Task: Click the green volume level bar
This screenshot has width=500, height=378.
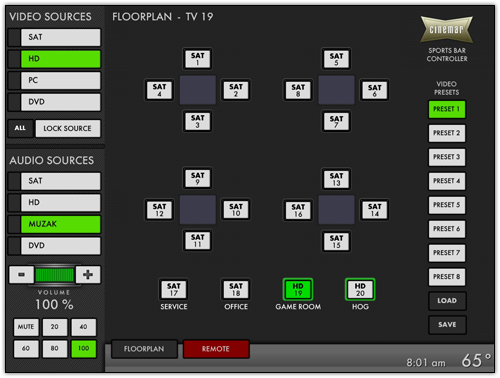Action: [55, 275]
